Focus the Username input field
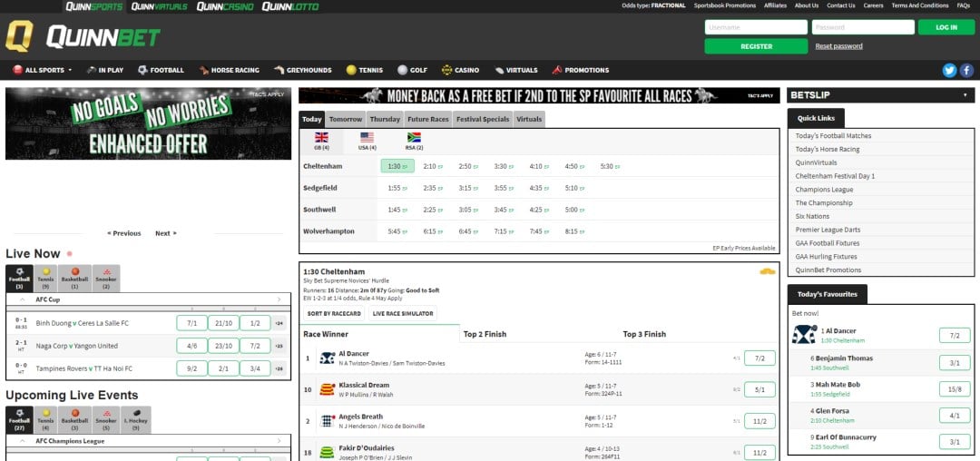 [756, 27]
